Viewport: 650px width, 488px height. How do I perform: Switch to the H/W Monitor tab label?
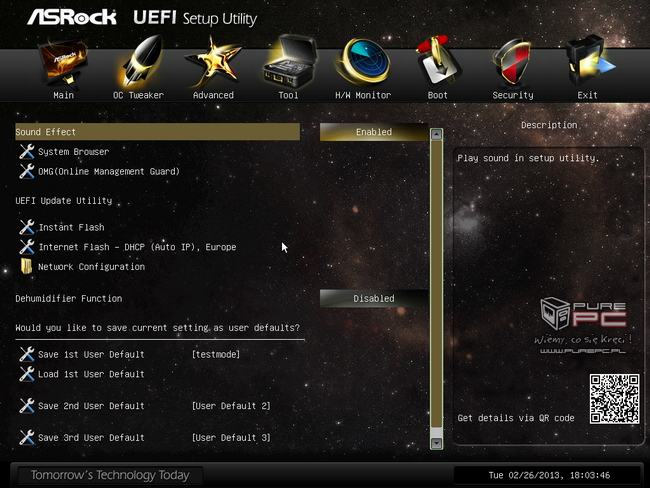(363, 95)
